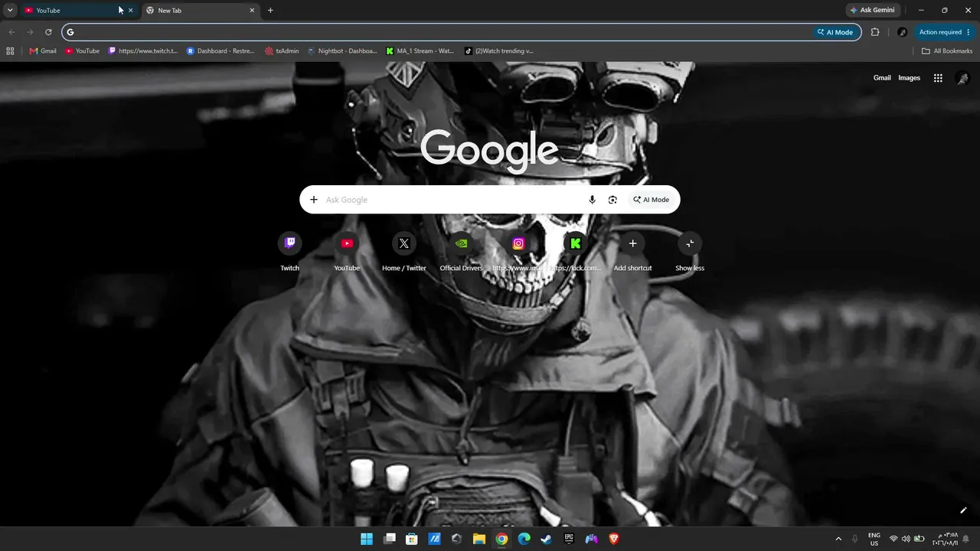
Task: Open the All Bookmarks folder
Action: tap(947, 51)
